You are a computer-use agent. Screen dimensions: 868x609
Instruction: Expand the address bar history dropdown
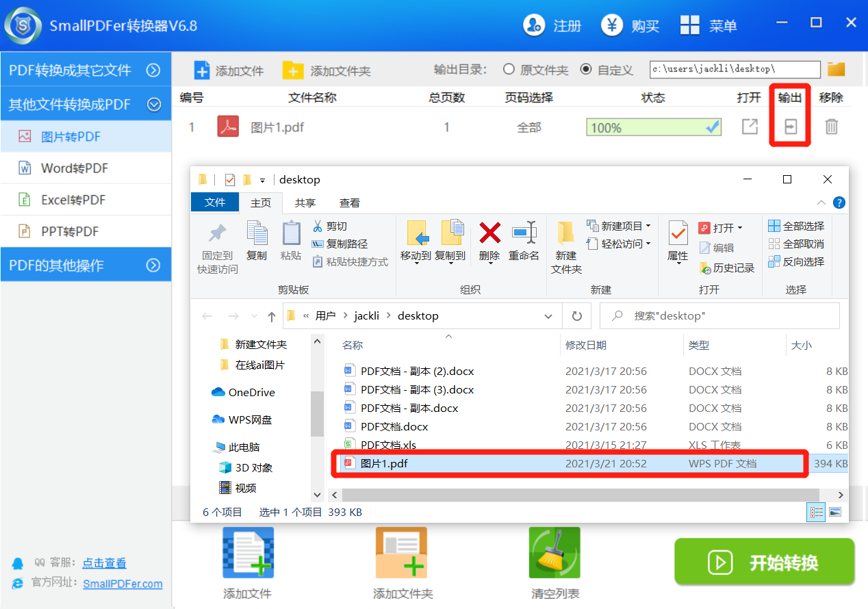click(x=548, y=316)
